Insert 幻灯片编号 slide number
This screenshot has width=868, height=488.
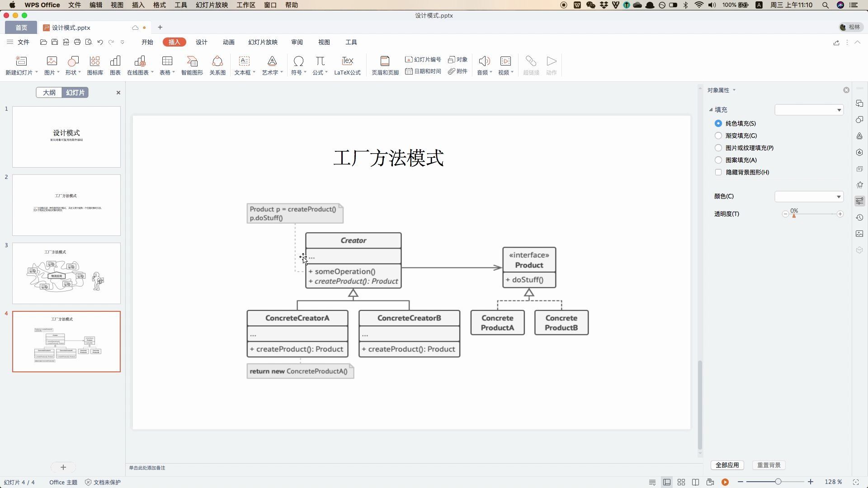click(x=423, y=60)
